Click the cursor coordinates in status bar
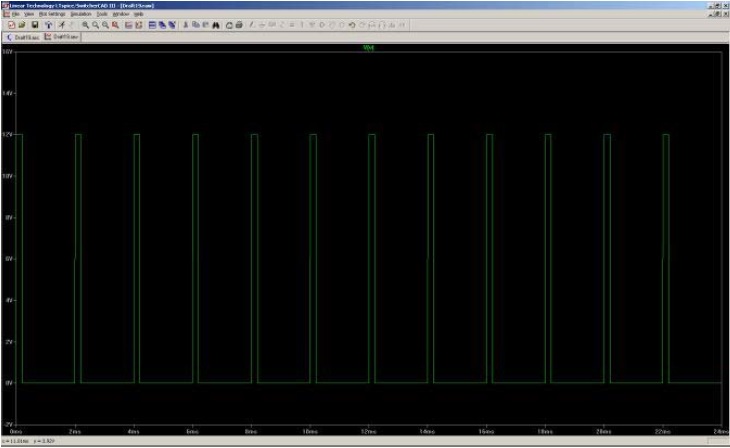Image resolution: width=730 pixels, height=448 pixels. pyautogui.click(x=28, y=441)
